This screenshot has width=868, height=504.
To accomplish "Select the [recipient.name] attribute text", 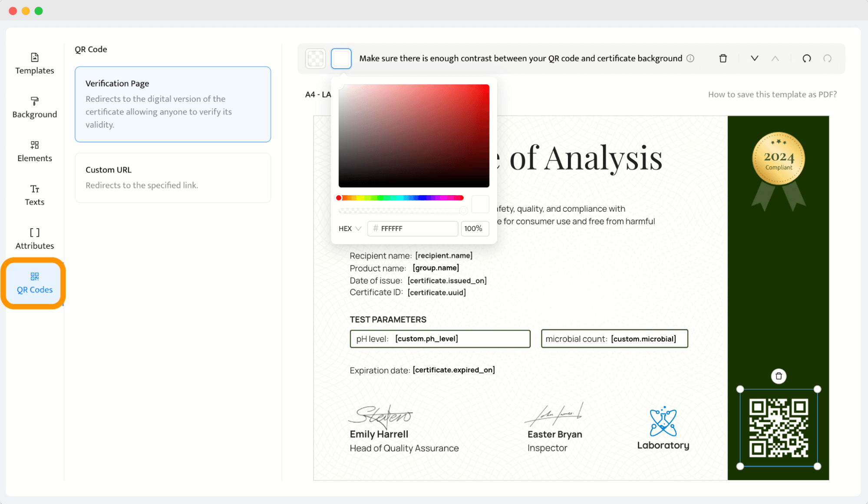I will (x=444, y=255).
